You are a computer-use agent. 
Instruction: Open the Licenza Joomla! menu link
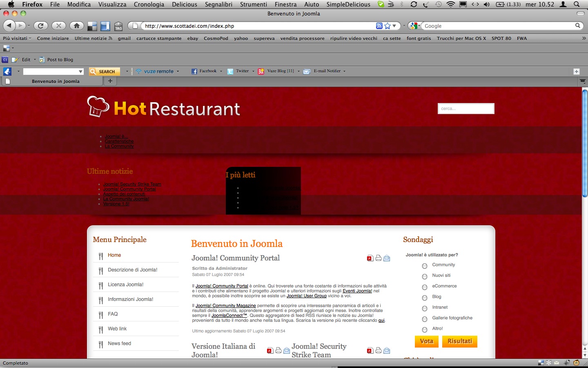click(x=126, y=285)
